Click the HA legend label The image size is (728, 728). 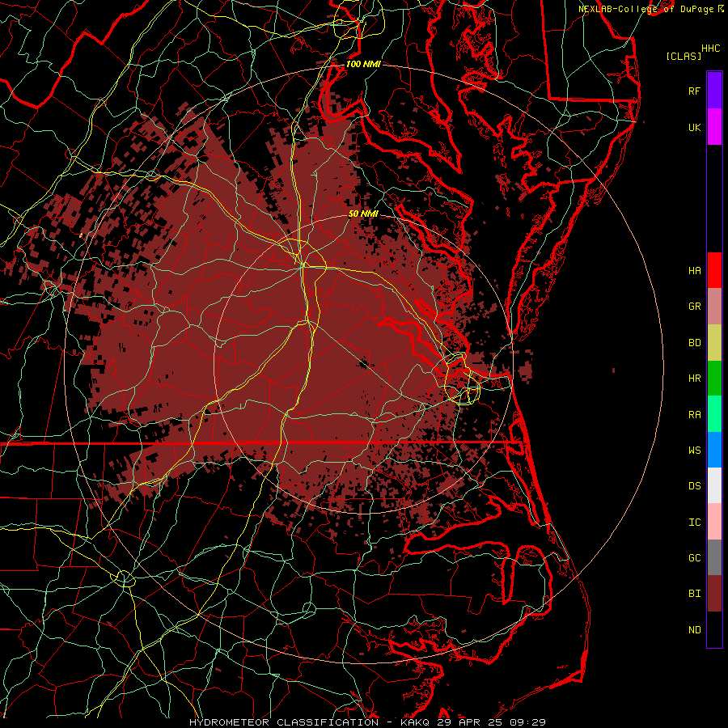(694, 271)
